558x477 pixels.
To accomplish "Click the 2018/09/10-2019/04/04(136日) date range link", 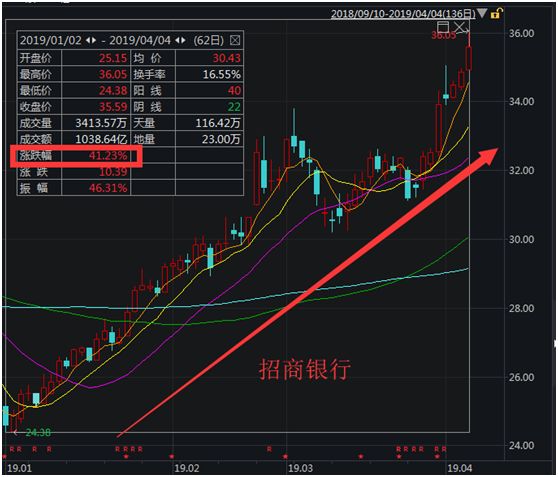I will (403, 14).
